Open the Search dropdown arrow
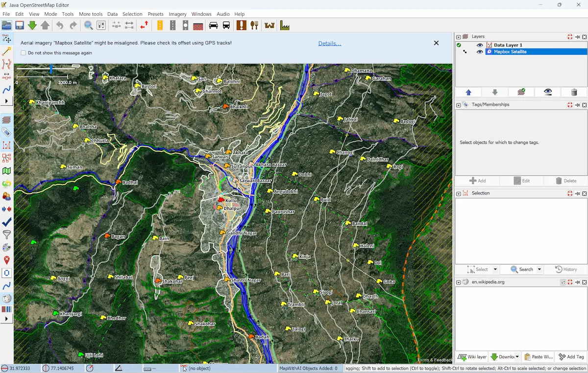Image resolution: width=588 pixels, height=373 pixels. (539, 269)
